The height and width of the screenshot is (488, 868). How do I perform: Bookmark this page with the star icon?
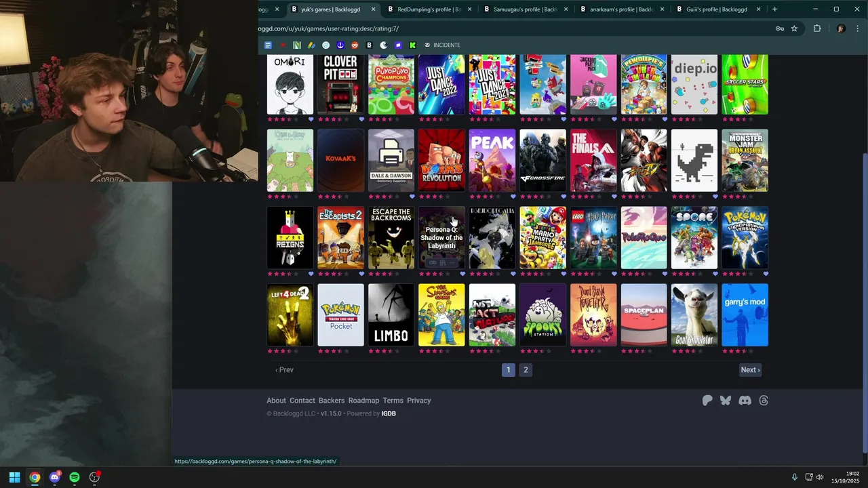click(794, 28)
